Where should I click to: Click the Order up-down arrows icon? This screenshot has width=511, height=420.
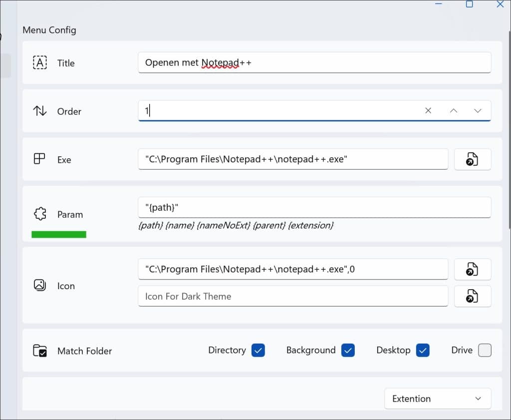tap(40, 111)
